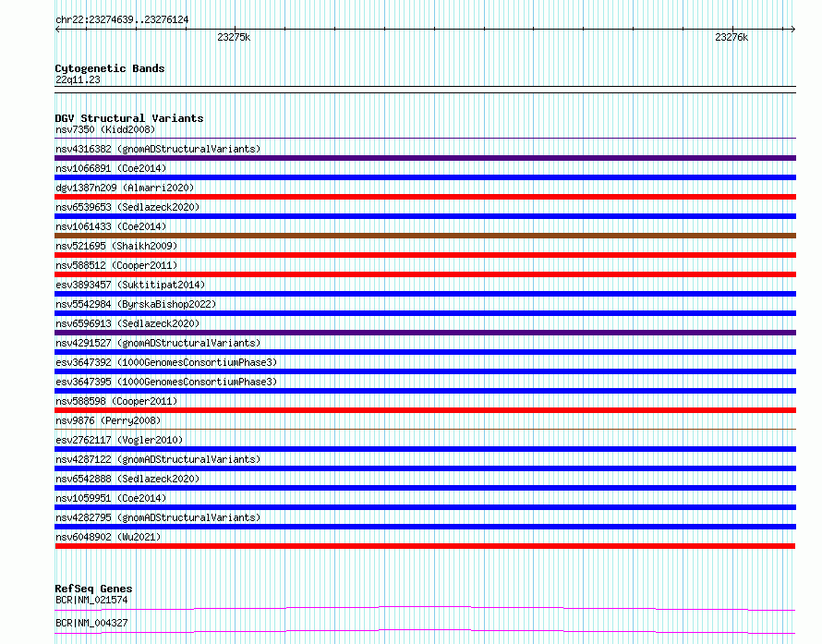Select the purple bar for nsv4316382
Image resolution: width=822 pixels, height=644 pixels.
pyautogui.click(x=425, y=158)
